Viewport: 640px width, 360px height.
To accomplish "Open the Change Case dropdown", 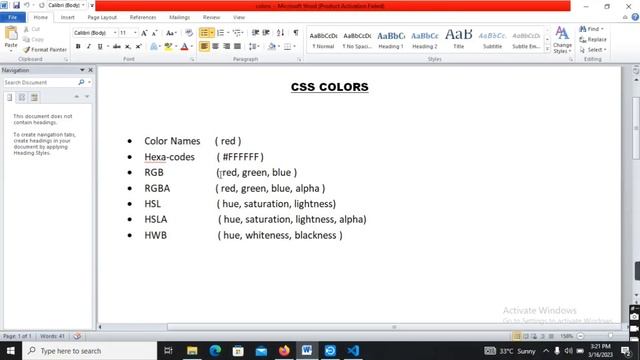I will click(x=171, y=33).
